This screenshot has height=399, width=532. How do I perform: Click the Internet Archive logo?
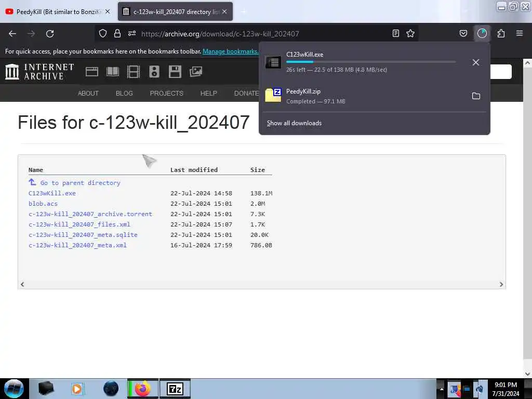tap(39, 72)
